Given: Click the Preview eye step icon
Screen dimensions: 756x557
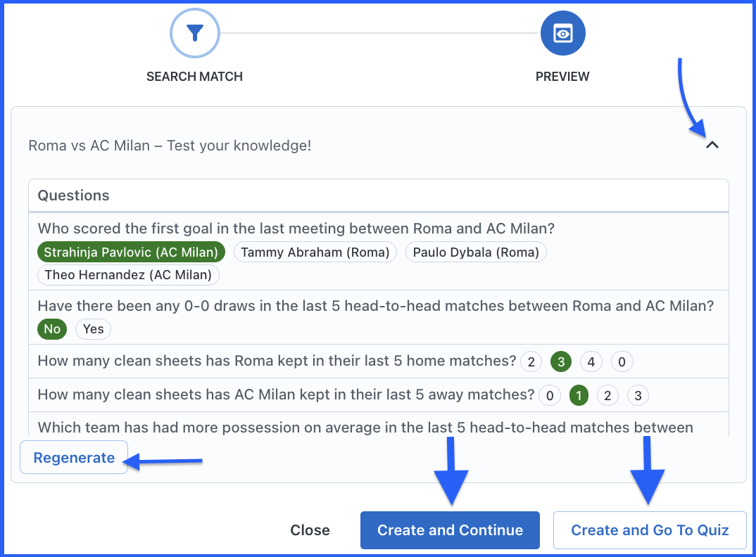Looking at the screenshot, I should click(x=562, y=33).
